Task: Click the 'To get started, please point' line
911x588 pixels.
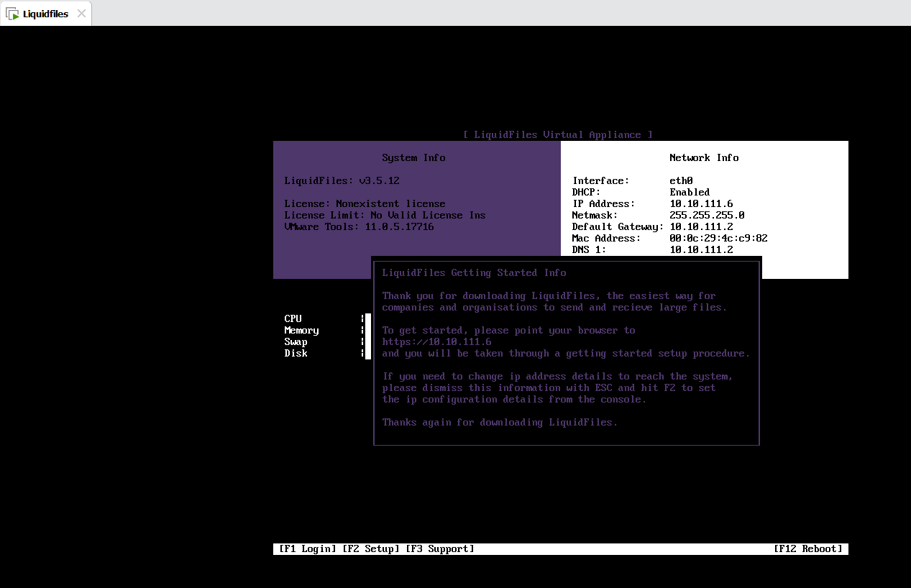Action: pos(508,331)
